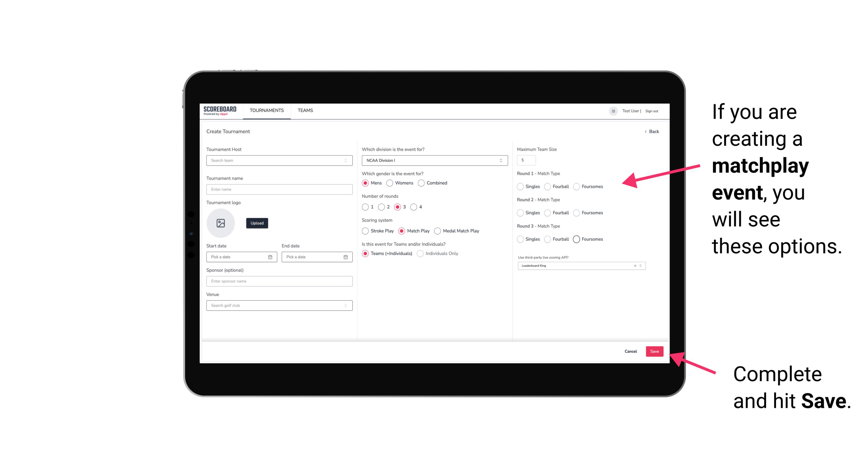Switch to the TOURNAMENTS tab

pos(267,110)
